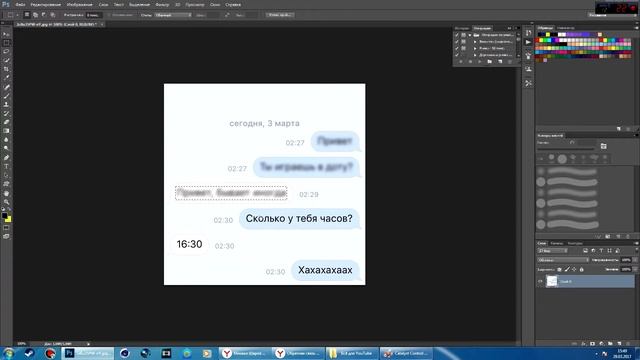Hide the Слой 0 layer eye
The image size is (640, 360).
(540, 281)
